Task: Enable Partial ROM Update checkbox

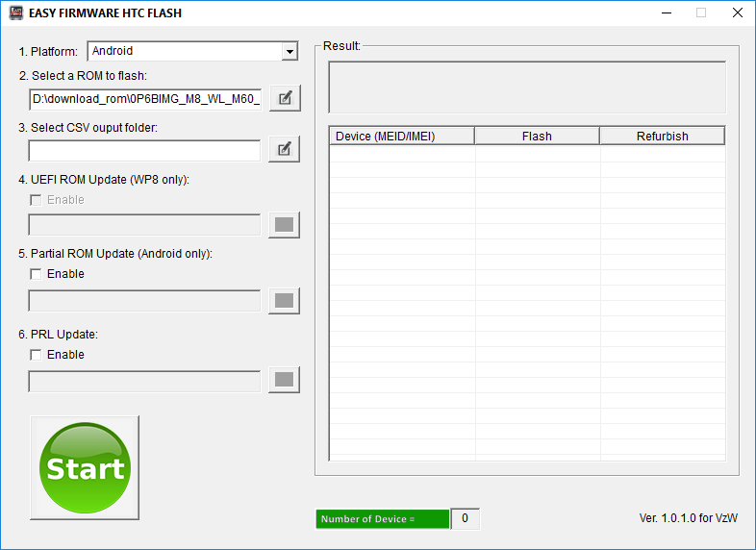Action: 36,274
